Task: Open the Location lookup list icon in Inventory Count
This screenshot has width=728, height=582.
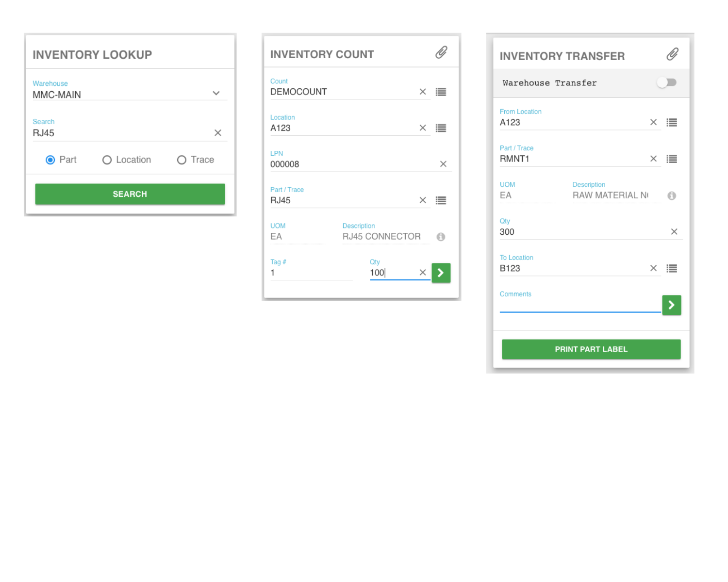Action: 441,128
